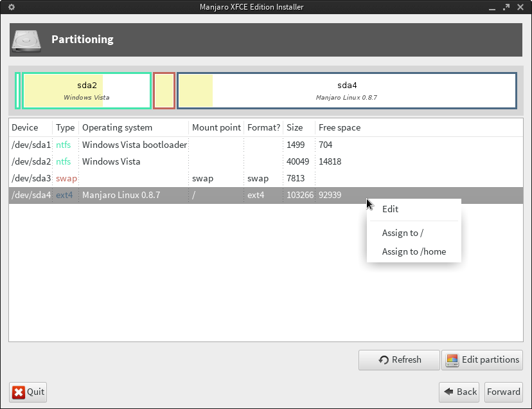Click Forward to continue installation
Image resolution: width=532 pixels, height=409 pixels.
click(x=504, y=392)
